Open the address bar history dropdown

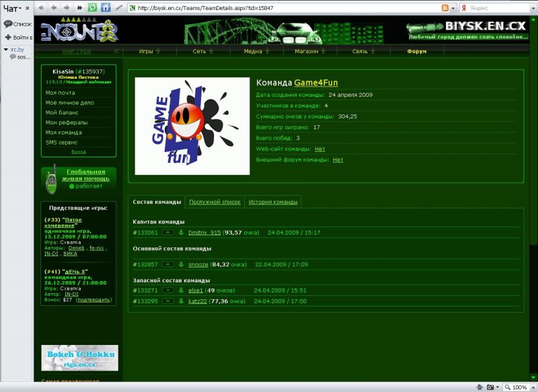tap(453, 8)
